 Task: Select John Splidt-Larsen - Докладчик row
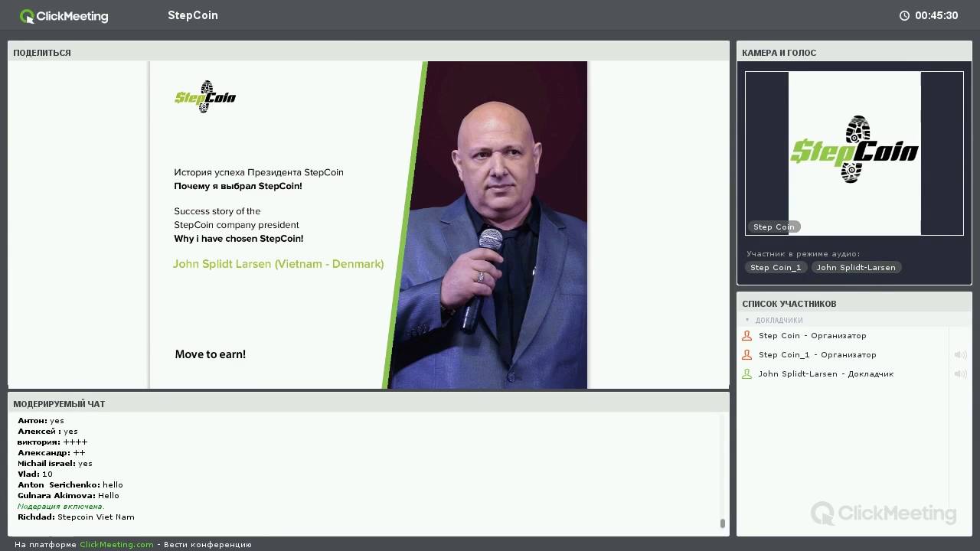tap(843, 373)
